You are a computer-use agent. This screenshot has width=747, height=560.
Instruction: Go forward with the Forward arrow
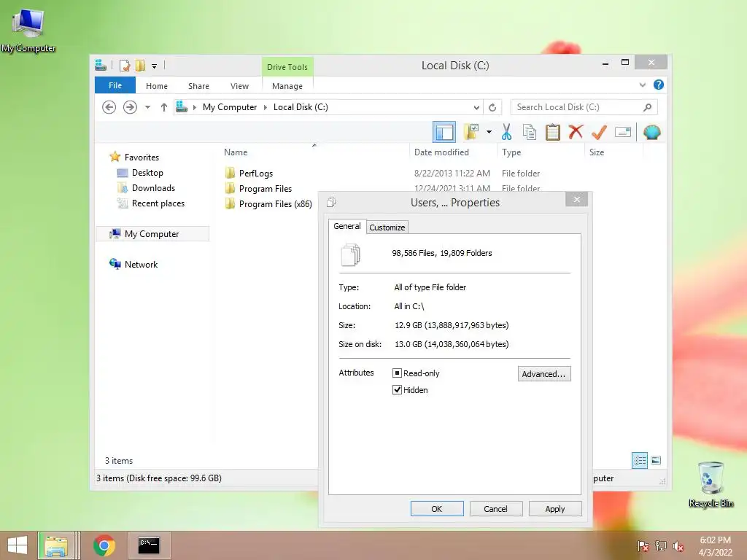(130, 107)
